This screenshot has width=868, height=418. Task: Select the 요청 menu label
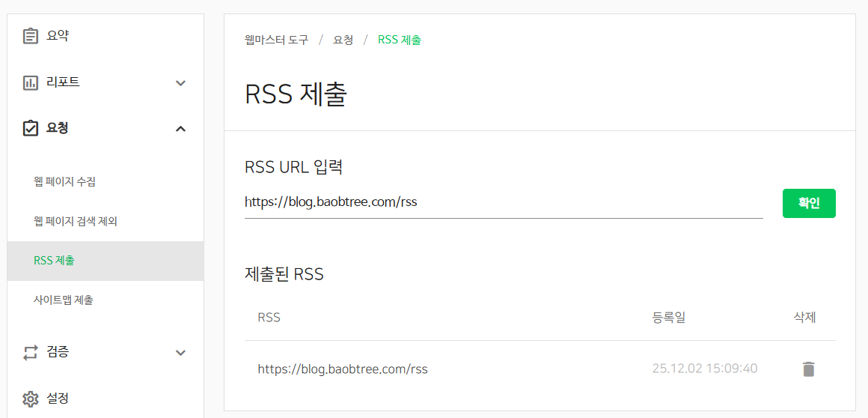pyautogui.click(x=58, y=128)
